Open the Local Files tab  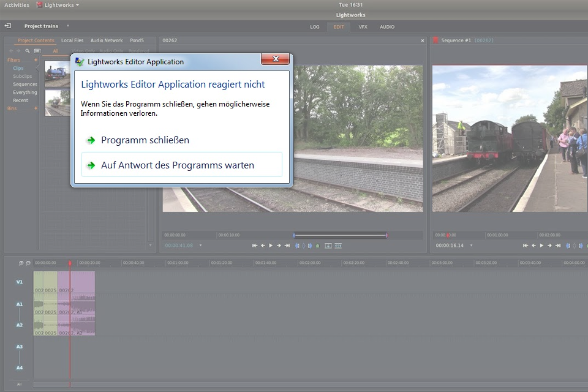[x=72, y=40]
